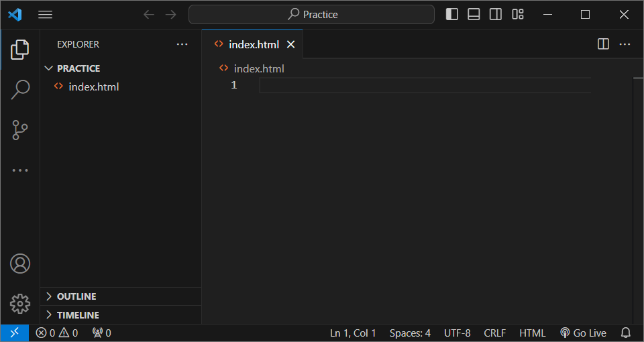Change indentation via Spaces: 4
644x342 pixels.
point(410,333)
